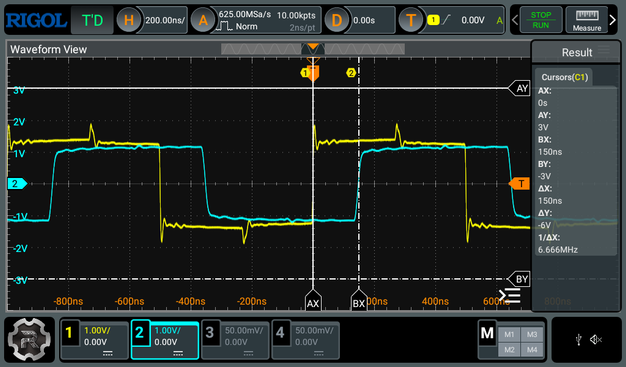Toggle channel 4 number button

point(280,332)
